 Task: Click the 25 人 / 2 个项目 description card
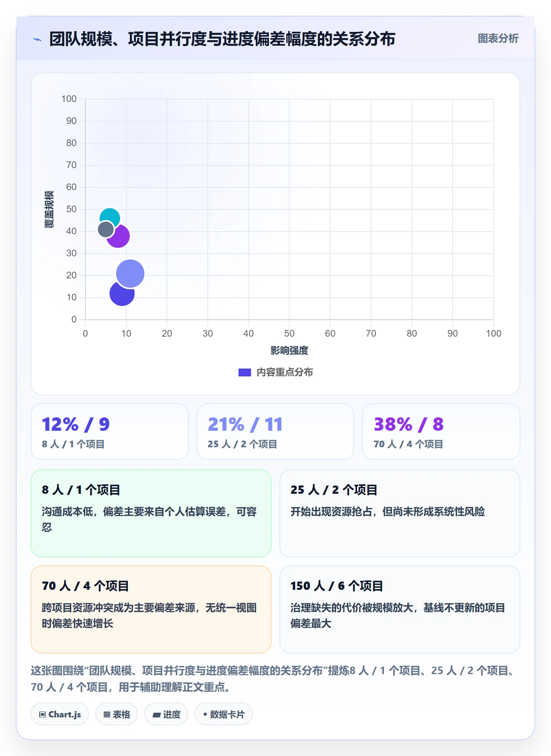[x=400, y=513]
